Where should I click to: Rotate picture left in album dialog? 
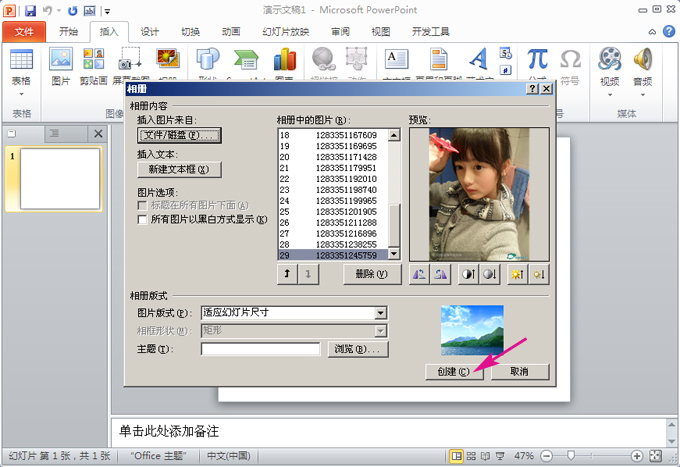point(419,274)
